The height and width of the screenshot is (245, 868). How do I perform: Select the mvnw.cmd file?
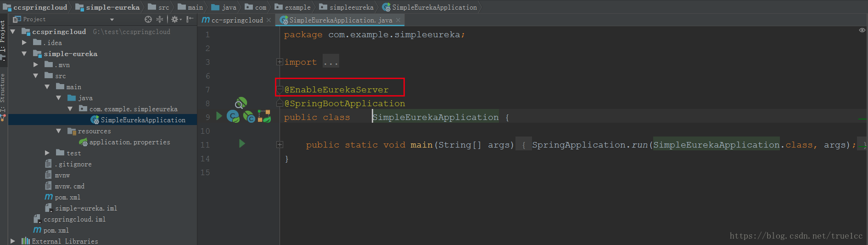70,186
